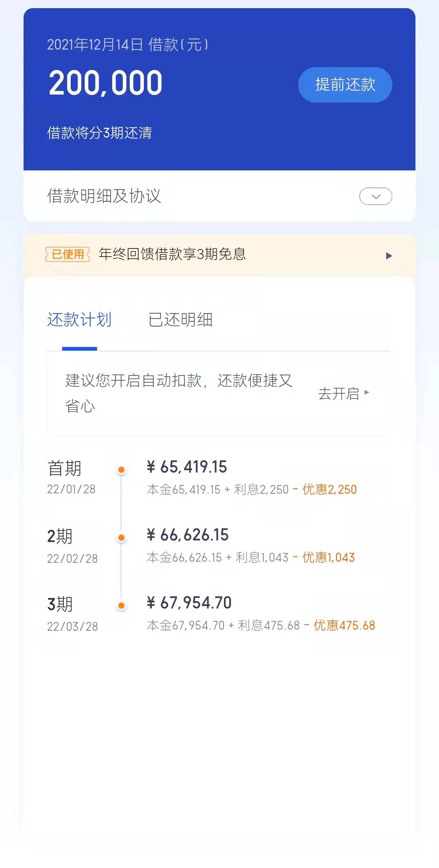This screenshot has width=439, height=868.
Task: Click the orange dot for 3期 installment
Action: point(121,606)
